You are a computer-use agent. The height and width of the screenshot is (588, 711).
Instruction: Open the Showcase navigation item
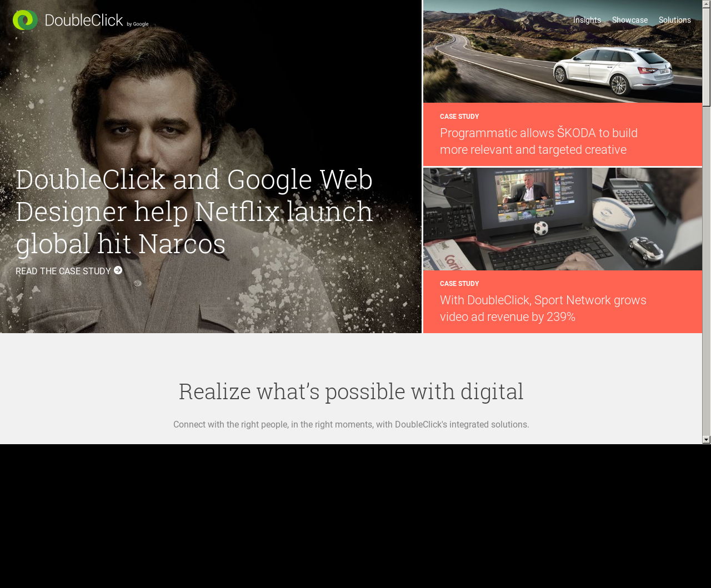[x=629, y=20]
